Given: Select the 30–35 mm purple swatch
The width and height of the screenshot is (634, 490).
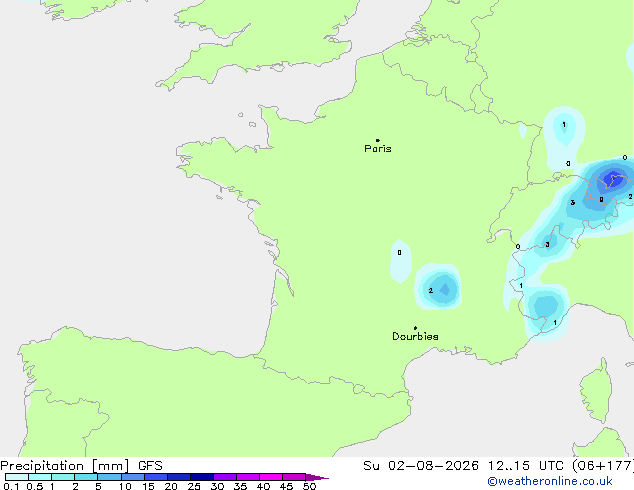Looking at the screenshot, I should [x=225, y=477].
